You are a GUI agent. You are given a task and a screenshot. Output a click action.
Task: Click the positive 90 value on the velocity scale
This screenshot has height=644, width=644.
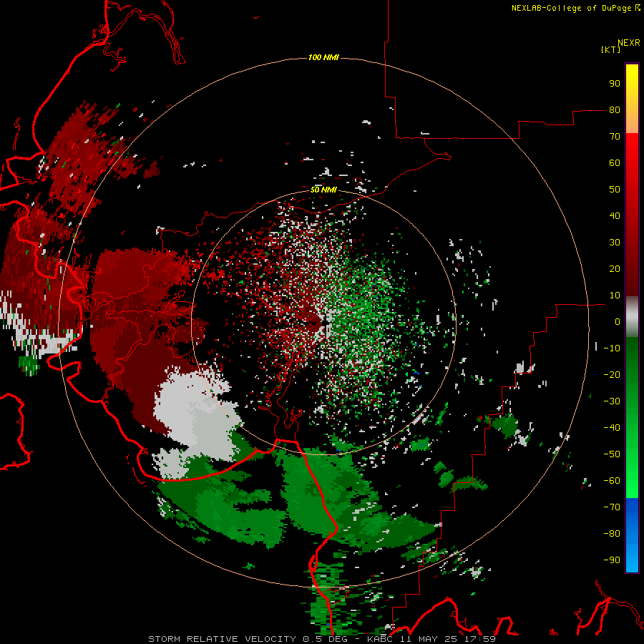coord(615,84)
